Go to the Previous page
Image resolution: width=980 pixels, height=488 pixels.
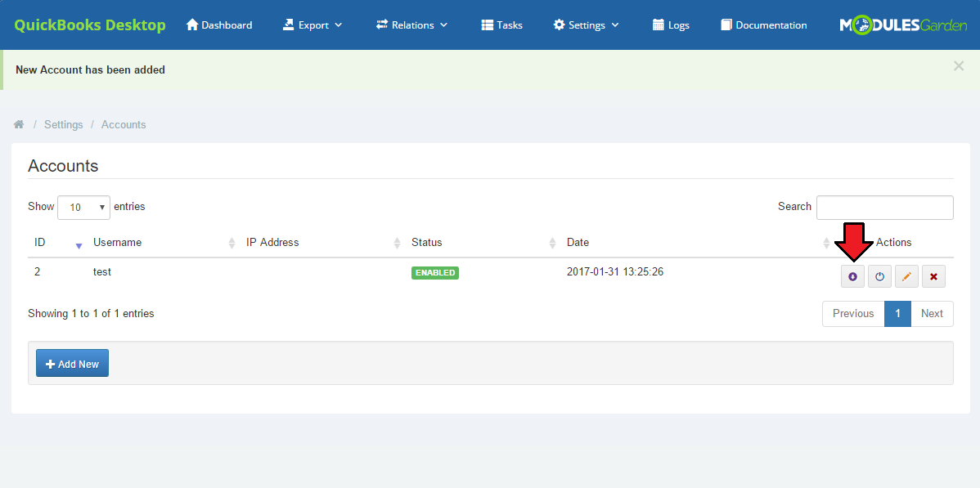853,314
